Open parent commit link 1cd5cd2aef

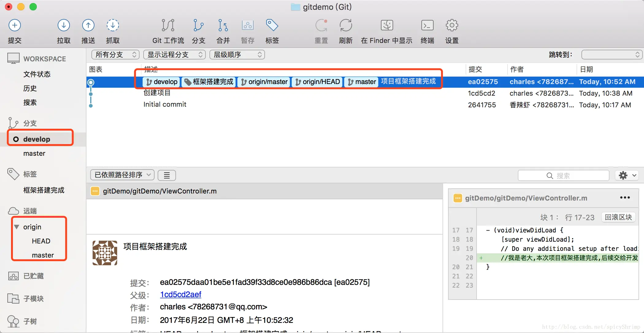180,294
